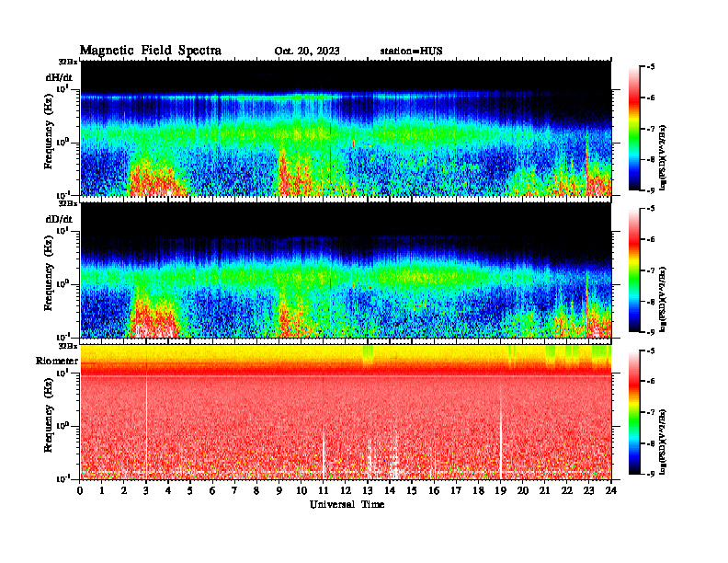Click hour tick label "24" on time axis
728x563 pixels.
611,491
